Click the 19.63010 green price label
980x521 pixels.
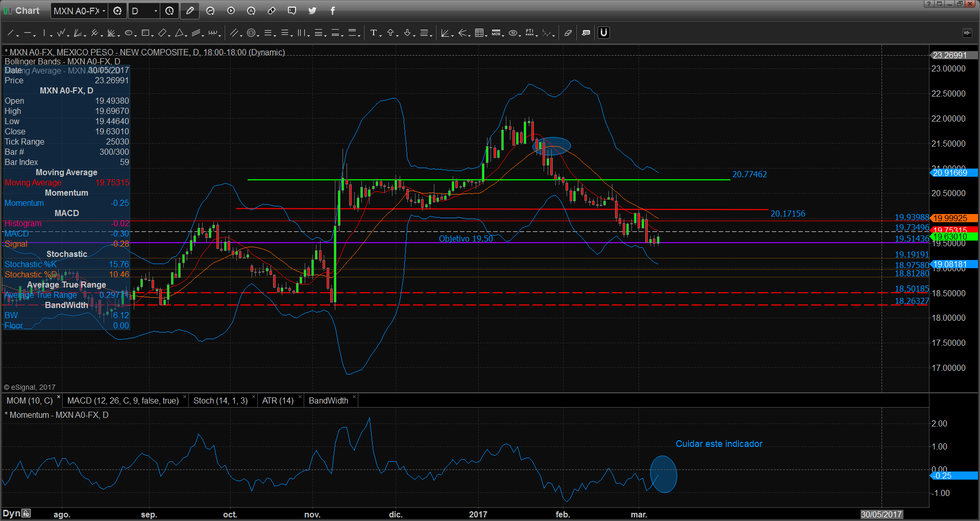pyautogui.click(x=953, y=237)
